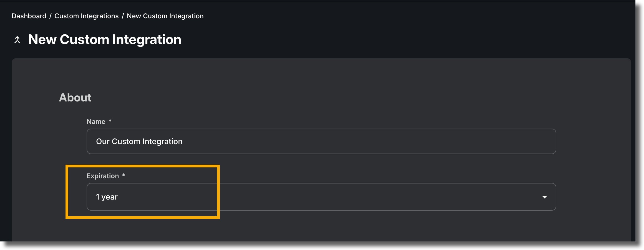The height and width of the screenshot is (250, 644).
Task: Click the slash separator after Dashboard
Action: [51, 16]
